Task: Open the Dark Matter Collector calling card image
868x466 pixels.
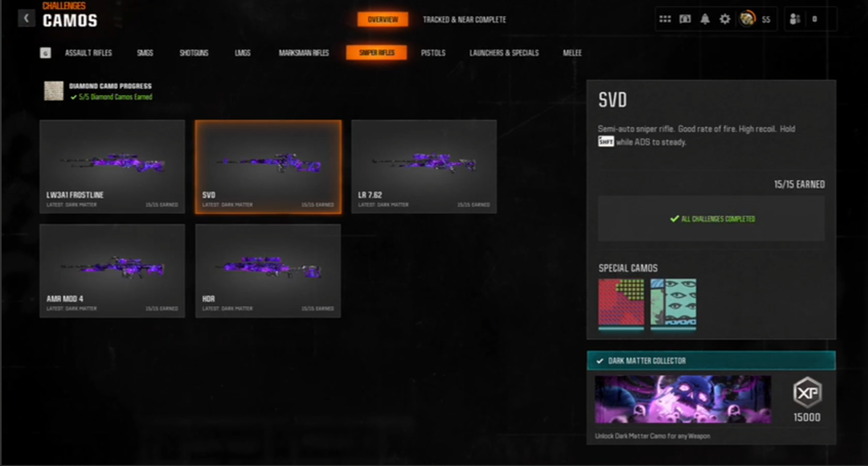Action: [x=683, y=400]
